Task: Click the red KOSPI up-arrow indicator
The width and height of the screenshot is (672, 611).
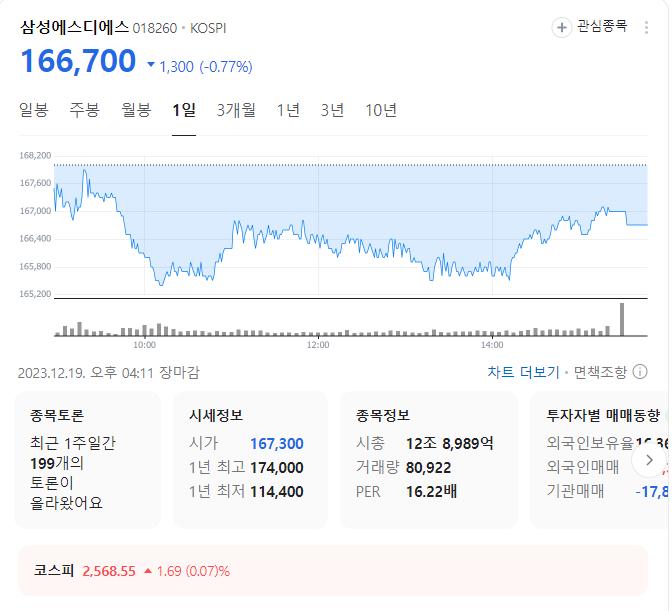Action: click(x=148, y=571)
